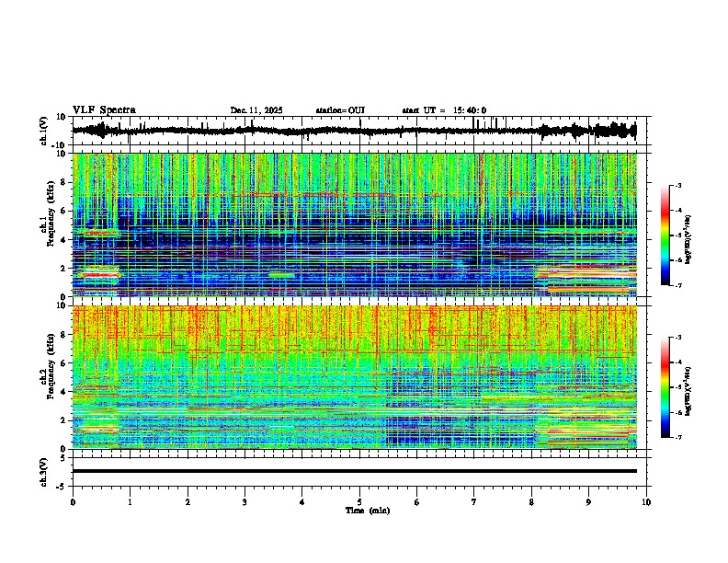Viewport: 728px width, 563px height.
Task: Click the ch.3 flat black trace line
Action: (355, 471)
